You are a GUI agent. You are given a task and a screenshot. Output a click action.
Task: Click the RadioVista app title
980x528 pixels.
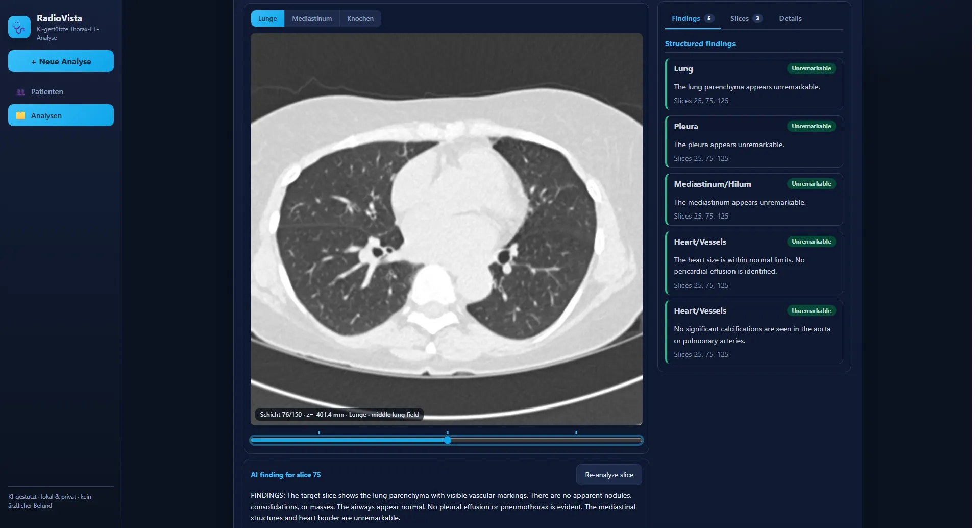click(x=59, y=18)
